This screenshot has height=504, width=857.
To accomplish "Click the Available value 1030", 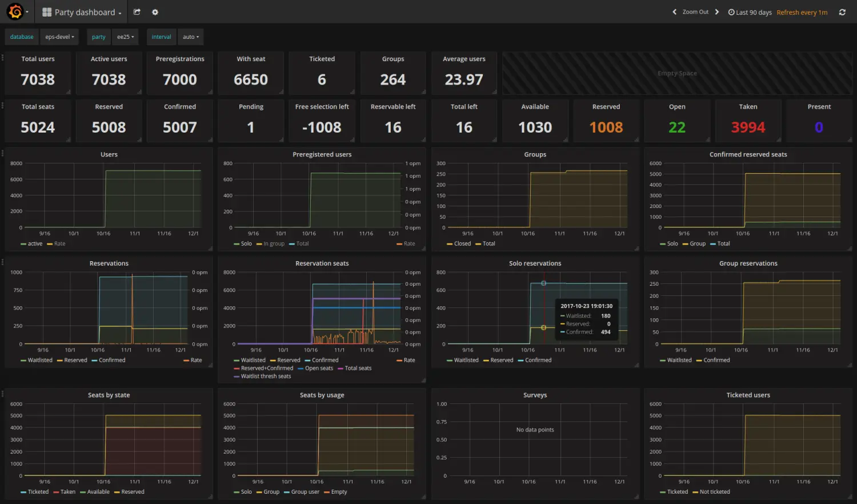I will (535, 127).
